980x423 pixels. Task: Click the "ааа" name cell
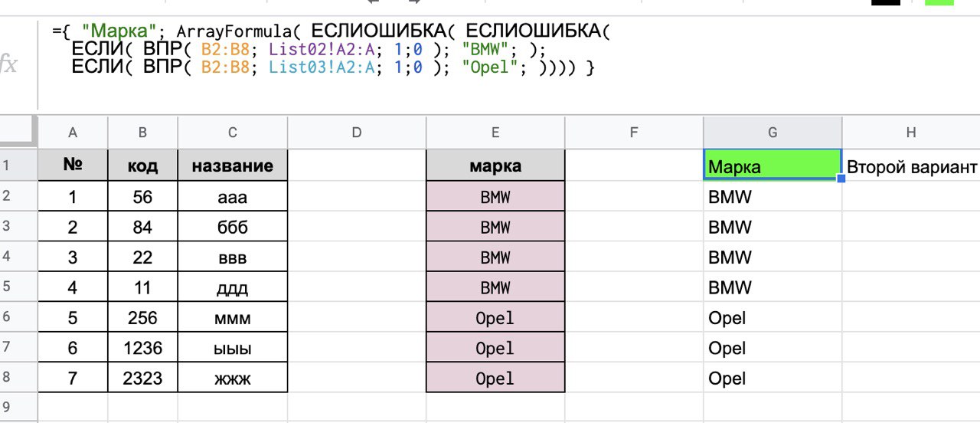(x=233, y=197)
